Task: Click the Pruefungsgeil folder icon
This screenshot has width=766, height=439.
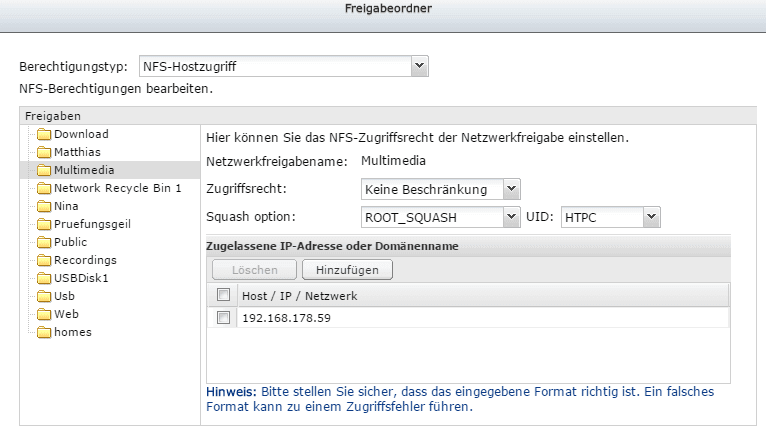Action: [44, 224]
